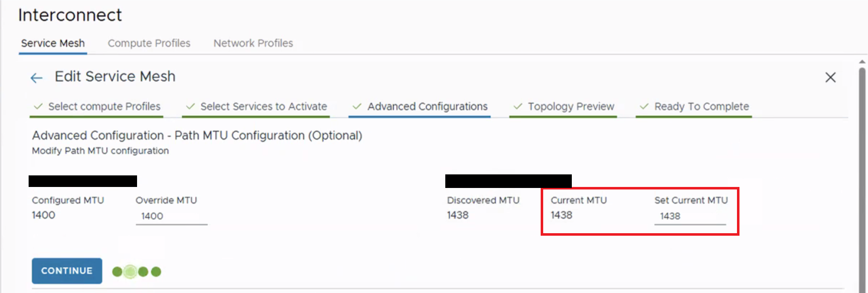
Task: Click the checkmark icon beside Ready To Complete
Action: pyautogui.click(x=644, y=107)
